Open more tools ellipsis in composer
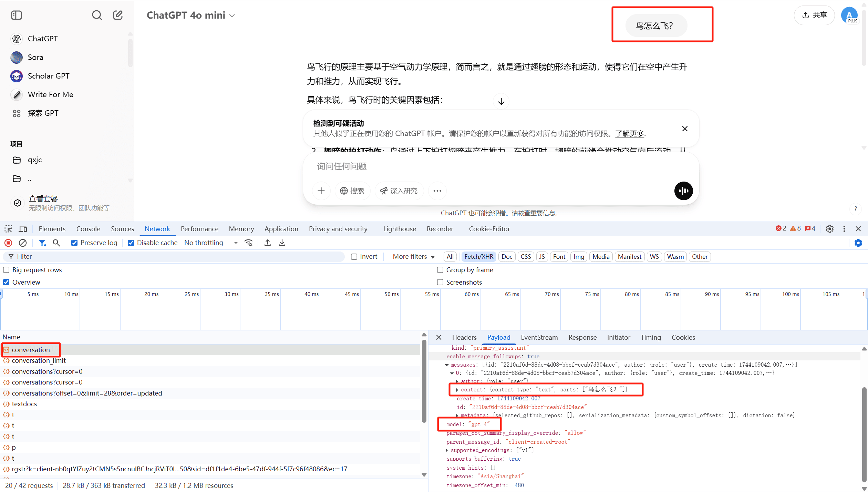Viewport: 868px width, 492px height. [437, 191]
